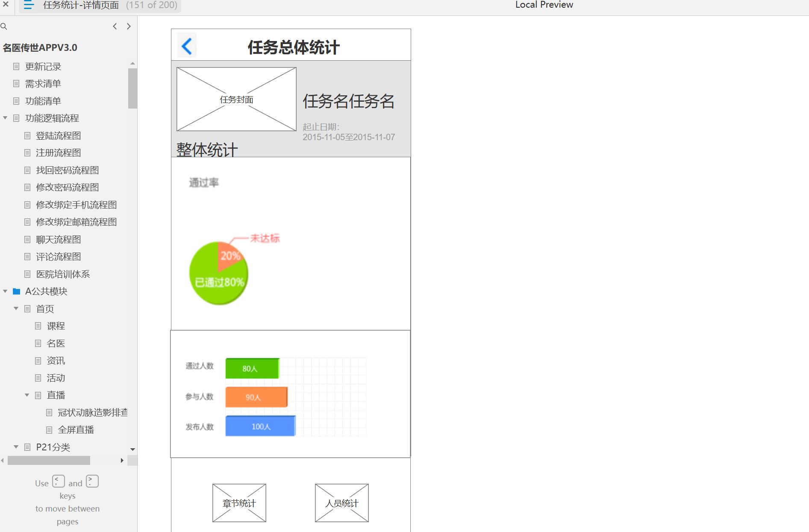This screenshot has height=532, width=809.
Task: Click the sitemap scrollbar up arrow
Action: tap(132, 64)
